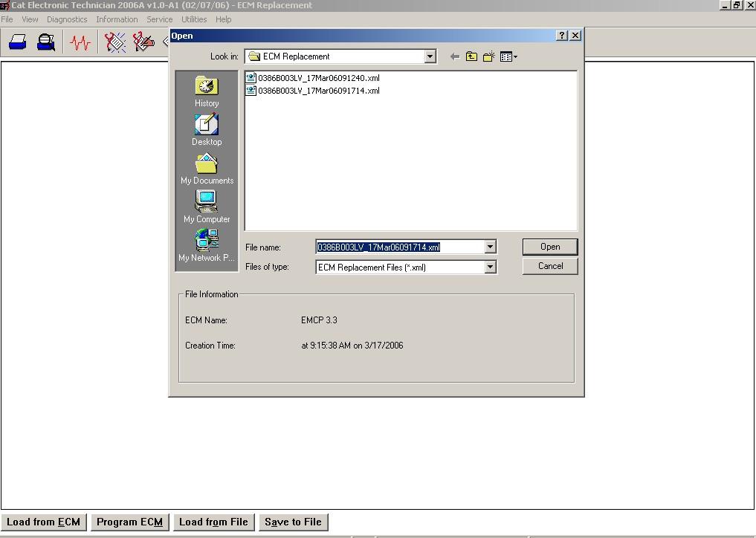756x538 pixels.
Task: Click the Program ECM button
Action: click(x=129, y=522)
